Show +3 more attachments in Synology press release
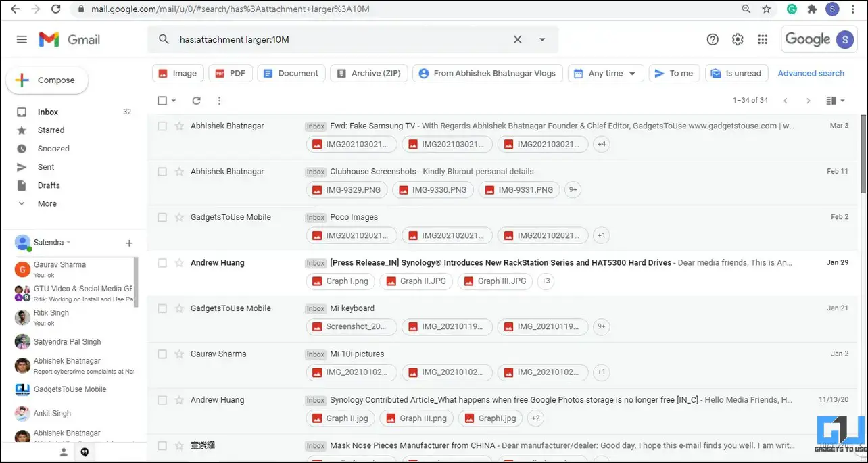The width and height of the screenshot is (868, 463). [x=546, y=281]
